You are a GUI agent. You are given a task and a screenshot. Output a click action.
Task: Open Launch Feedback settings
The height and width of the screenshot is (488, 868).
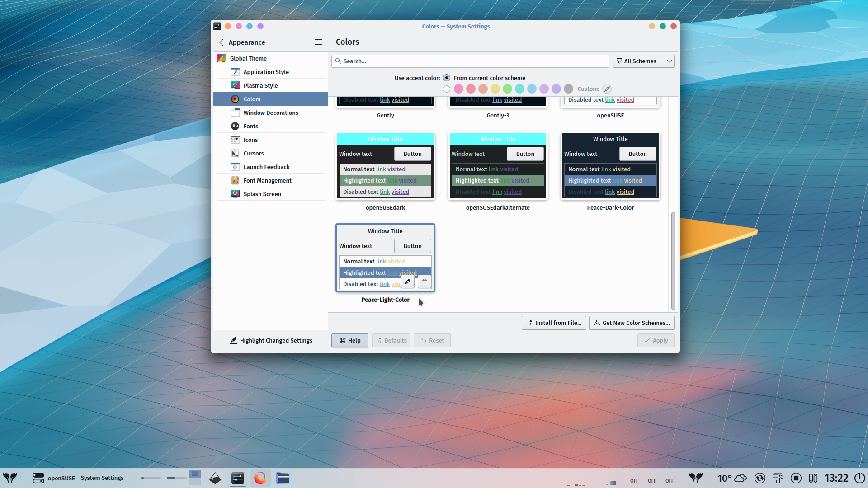coord(270,167)
